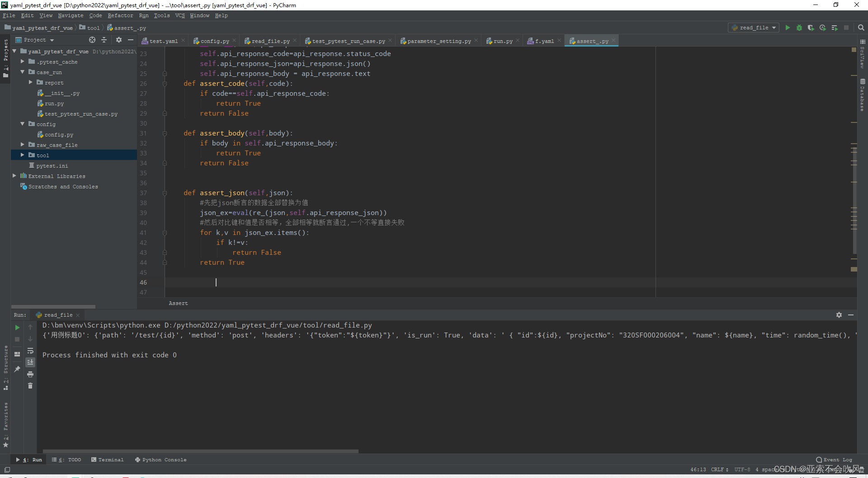The image size is (868, 478).
Task: Close the read_file Run tab
Action: (x=78, y=315)
